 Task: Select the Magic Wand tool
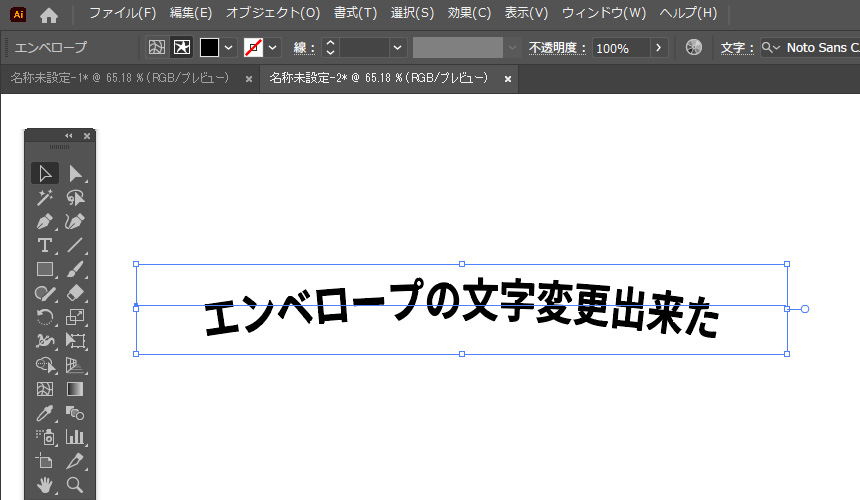(45, 198)
